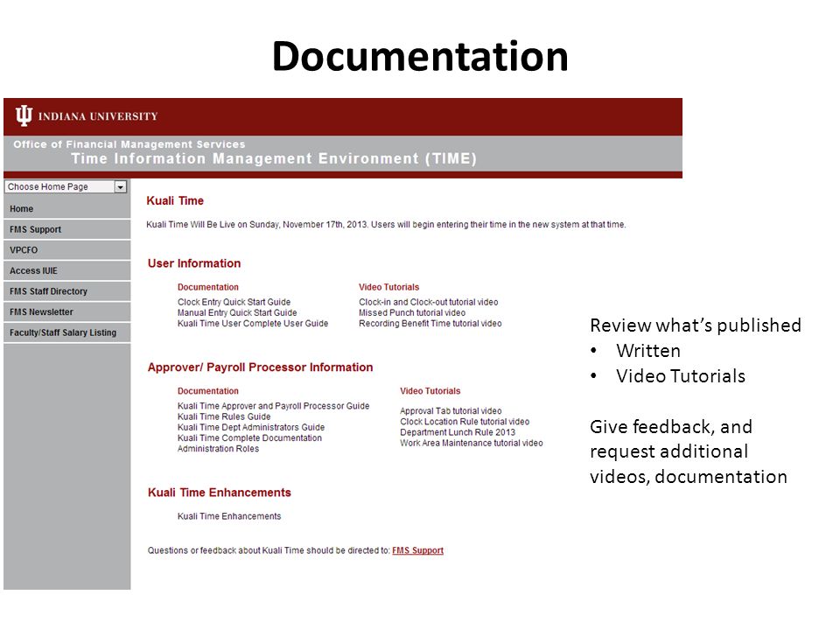
Task: Click Office of Financial Management Services text
Action: (x=129, y=144)
